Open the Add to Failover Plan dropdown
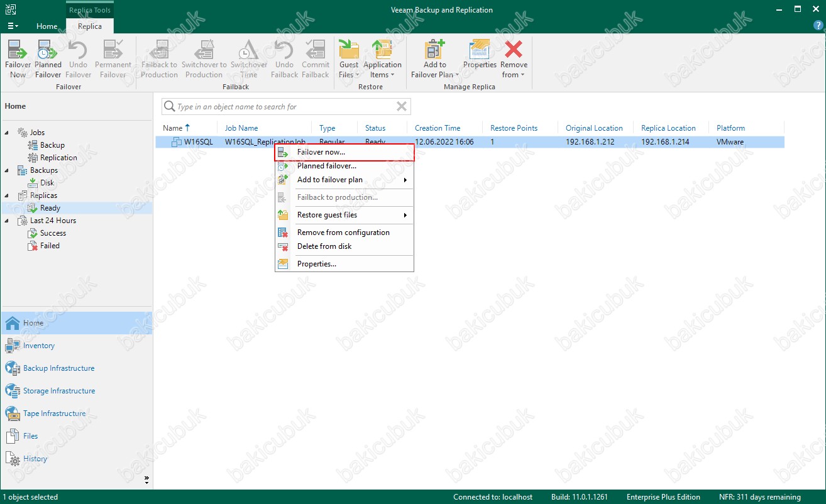 pyautogui.click(x=434, y=60)
